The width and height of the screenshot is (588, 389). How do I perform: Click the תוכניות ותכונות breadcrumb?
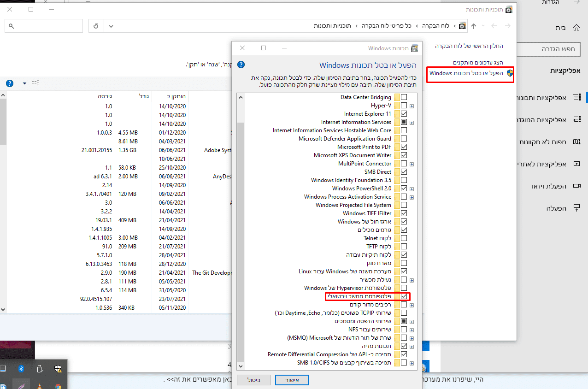pos(332,26)
